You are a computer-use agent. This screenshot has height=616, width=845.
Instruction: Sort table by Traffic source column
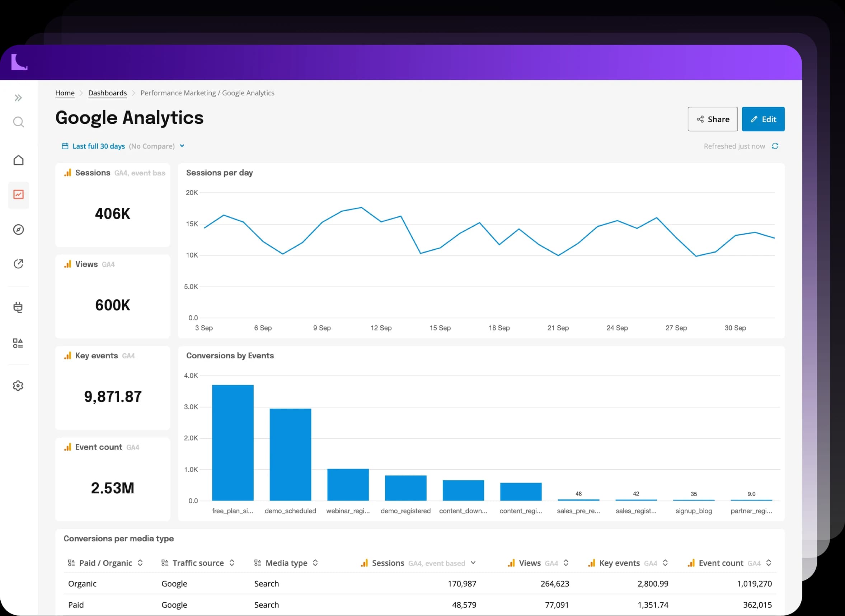[232, 563]
